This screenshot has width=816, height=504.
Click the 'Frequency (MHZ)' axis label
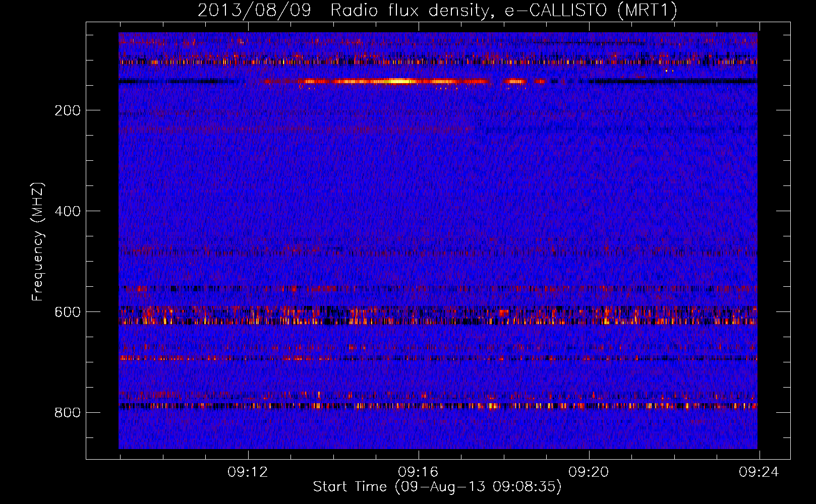coord(38,242)
